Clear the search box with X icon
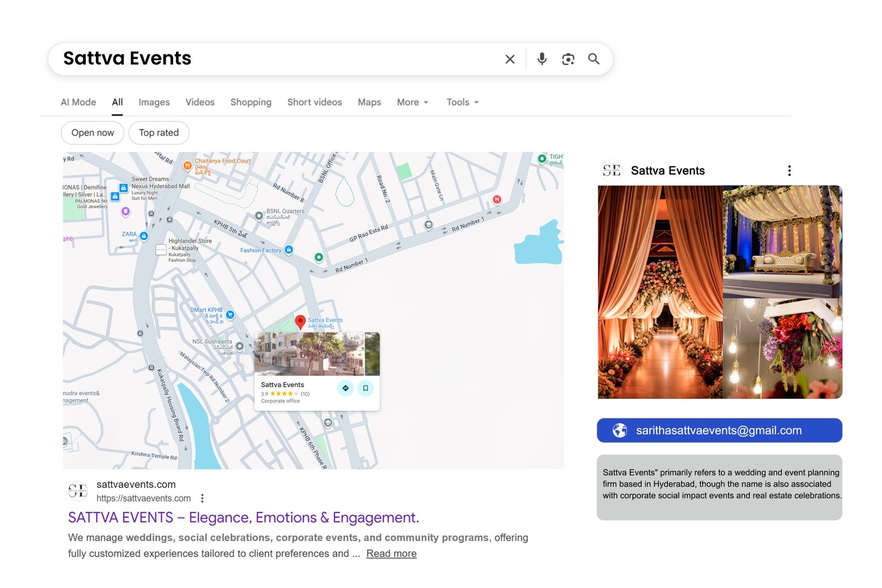The width and height of the screenshot is (882, 588). coord(510,59)
